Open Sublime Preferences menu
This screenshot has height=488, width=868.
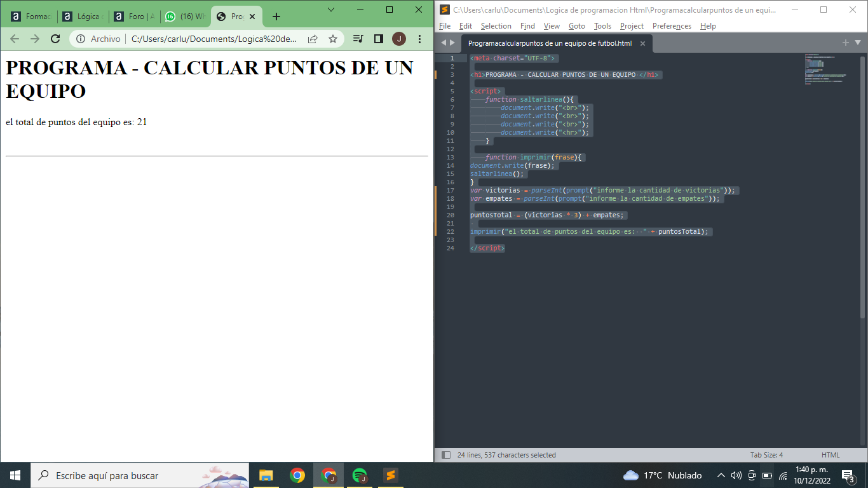(x=672, y=26)
